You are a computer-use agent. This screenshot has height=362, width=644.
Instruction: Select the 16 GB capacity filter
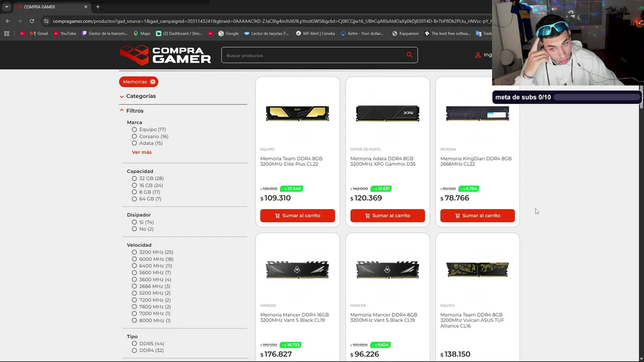pyautogui.click(x=134, y=186)
